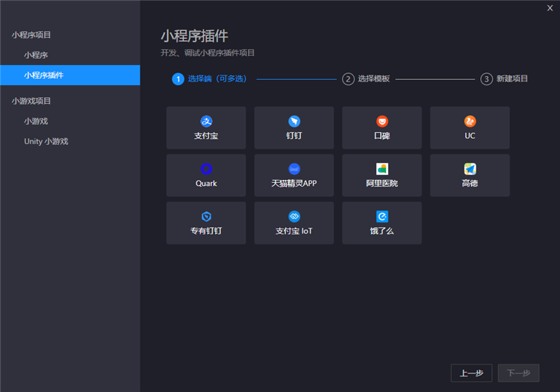Select the 支付宝 (Alipay) platform icon
The image size is (560, 392).
(x=206, y=122)
